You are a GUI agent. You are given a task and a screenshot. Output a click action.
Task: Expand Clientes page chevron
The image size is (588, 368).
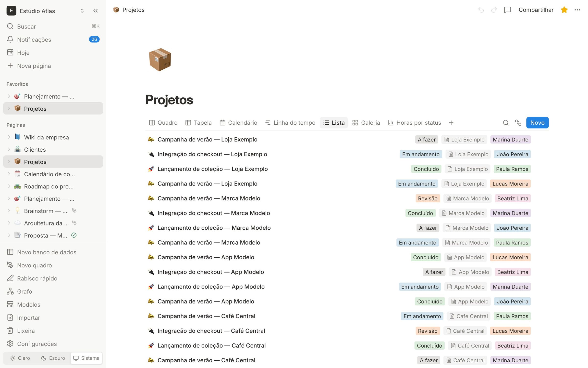pos(9,149)
